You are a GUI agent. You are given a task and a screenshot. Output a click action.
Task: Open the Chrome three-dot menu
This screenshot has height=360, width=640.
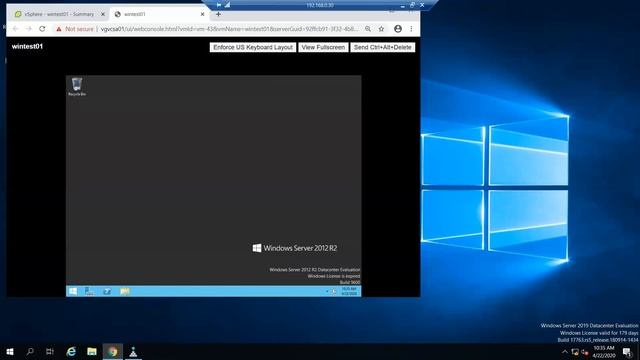pyautogui.click(x=411, y=29)
